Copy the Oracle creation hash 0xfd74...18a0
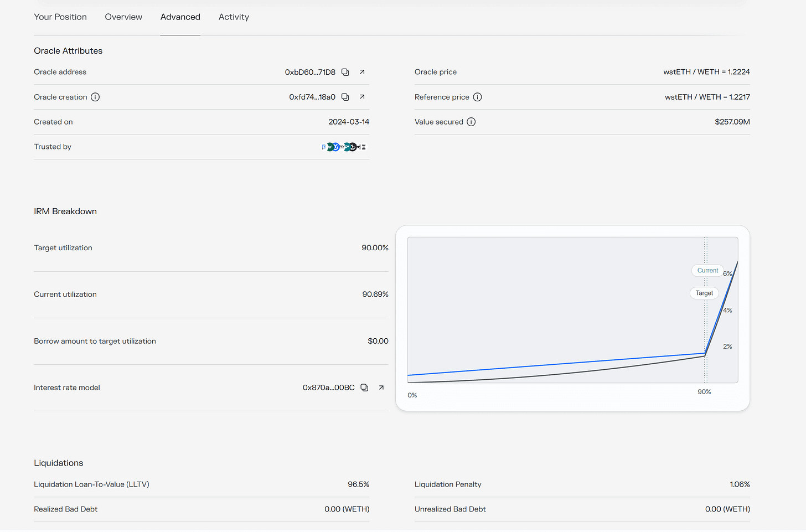806x532 pixels. pos(345,97)
